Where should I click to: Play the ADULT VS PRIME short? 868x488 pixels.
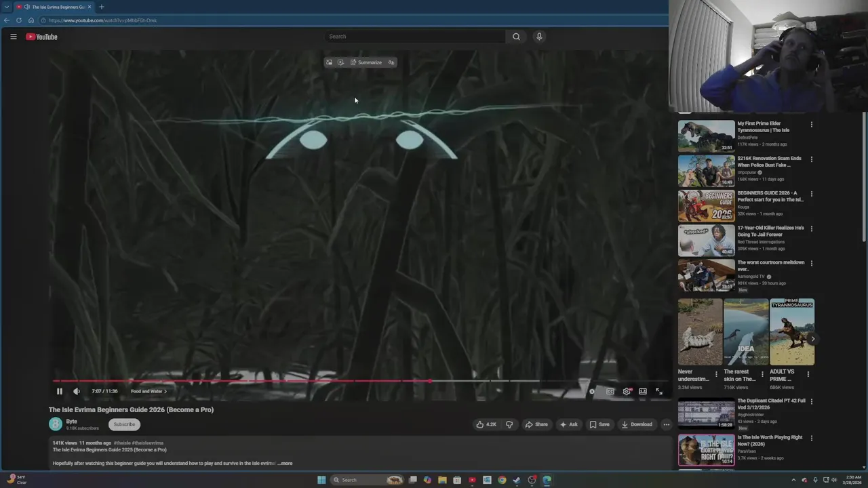coord(792,332)
